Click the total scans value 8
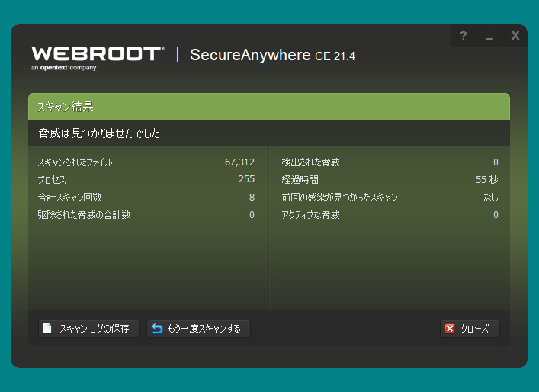This screenshot has width=539, height=392. (252, 198)
